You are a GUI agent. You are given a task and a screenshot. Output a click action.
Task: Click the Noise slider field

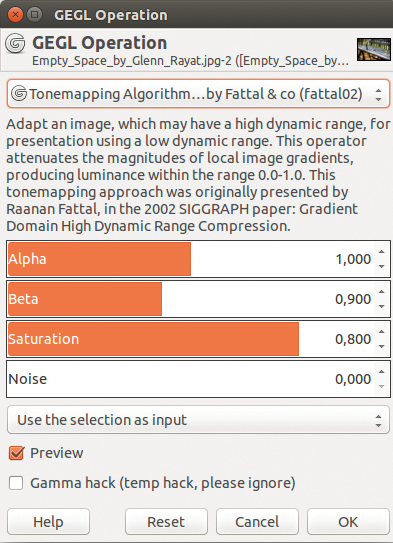click(x=190, y=379)
